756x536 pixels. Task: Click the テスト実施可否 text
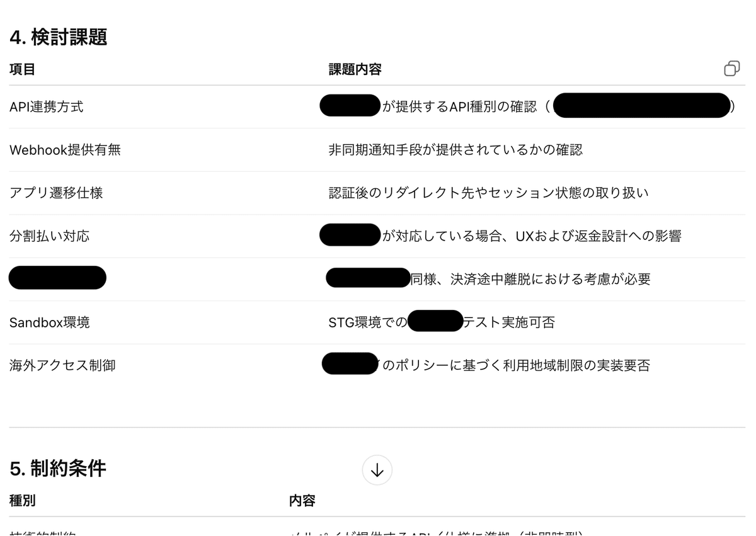pos(509,322)
